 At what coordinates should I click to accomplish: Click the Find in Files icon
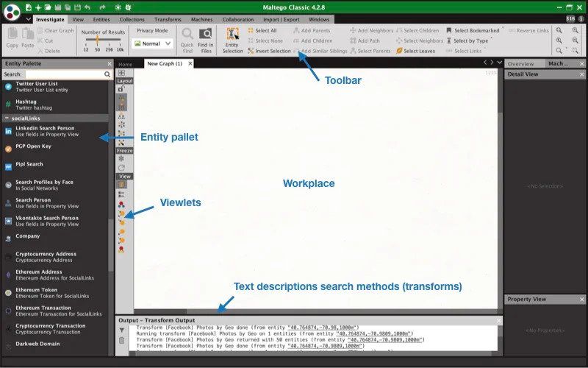(x=206, y=35)
